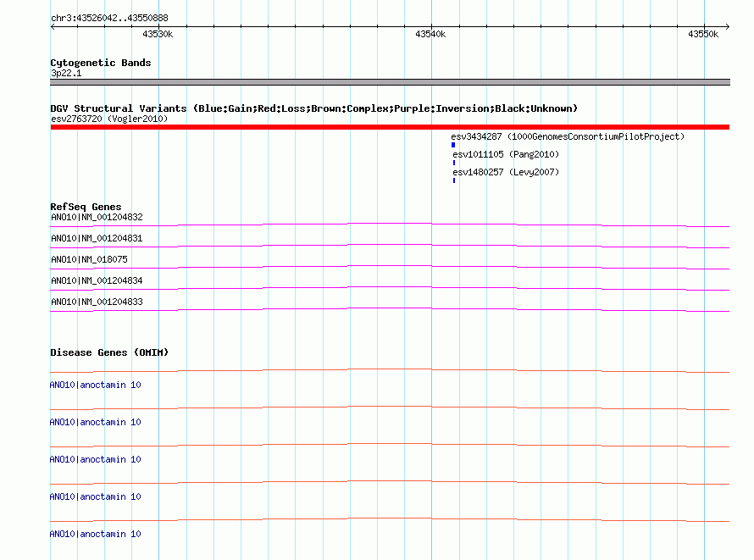This screenshot has height=560, width=754.
Task: Select the RefSeq Genes track title
Action: [86, 208]
